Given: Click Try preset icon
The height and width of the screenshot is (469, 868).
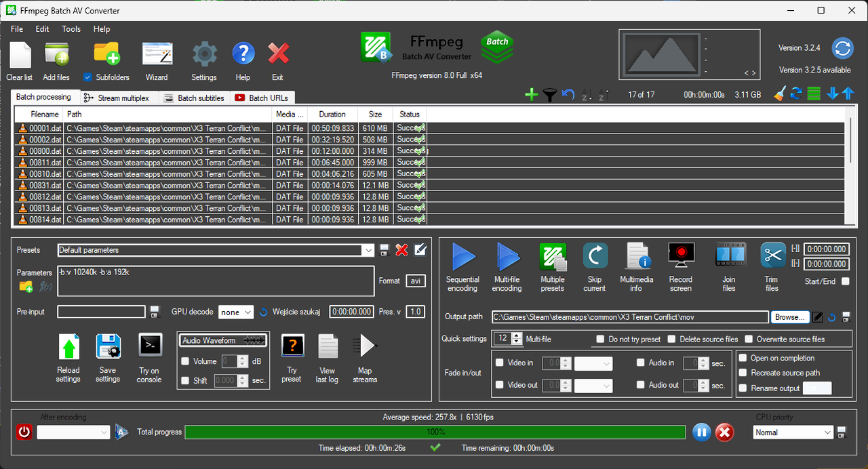Looking at the screenshot, I should [x=292, y=346].
